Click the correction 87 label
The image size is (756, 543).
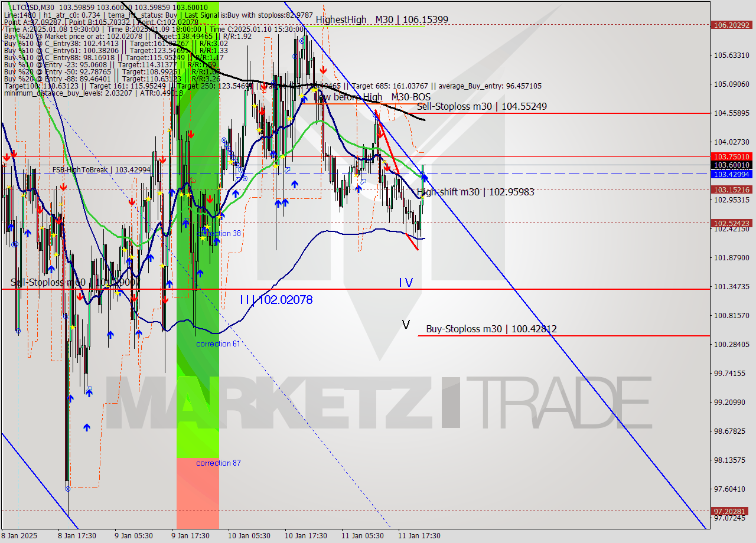tap(219, 463)
